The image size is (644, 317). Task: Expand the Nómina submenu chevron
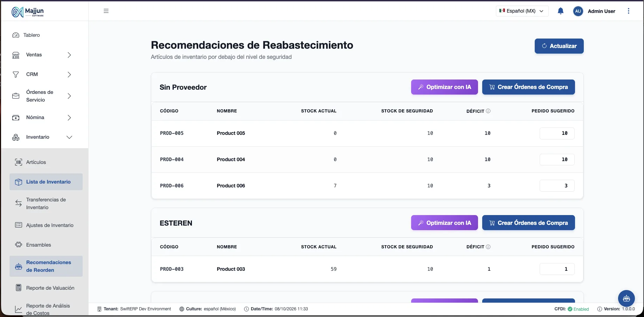click(x=69, y=118)
